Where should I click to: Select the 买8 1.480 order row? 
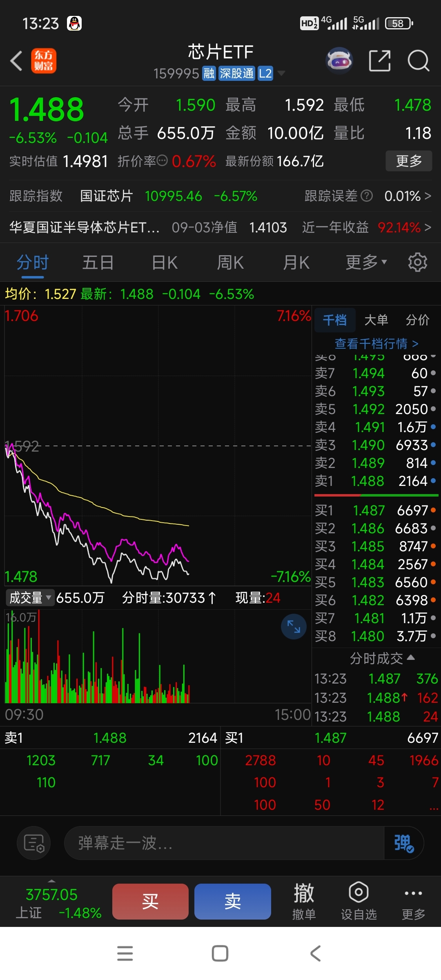(x=376, y=636)
